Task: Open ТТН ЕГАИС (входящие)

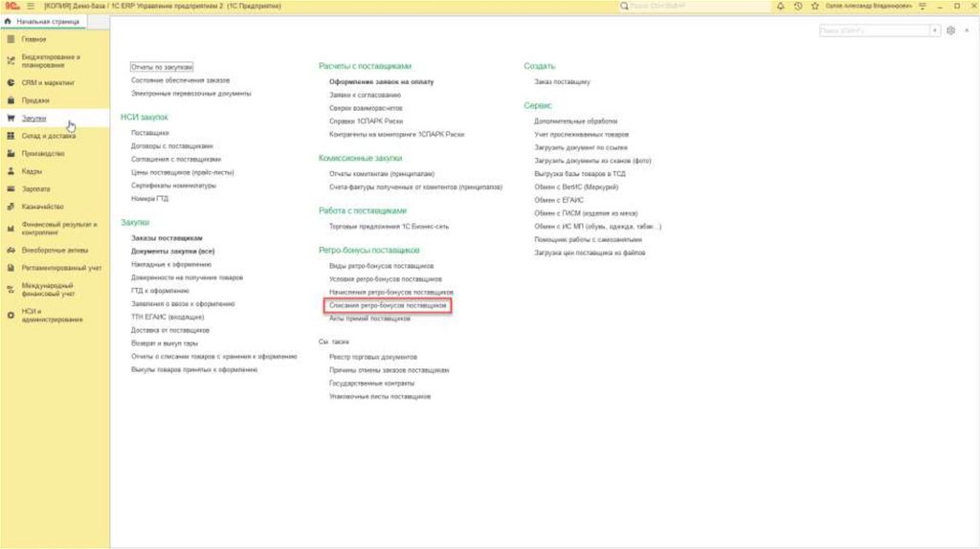Action: click(x=167, y=317)
